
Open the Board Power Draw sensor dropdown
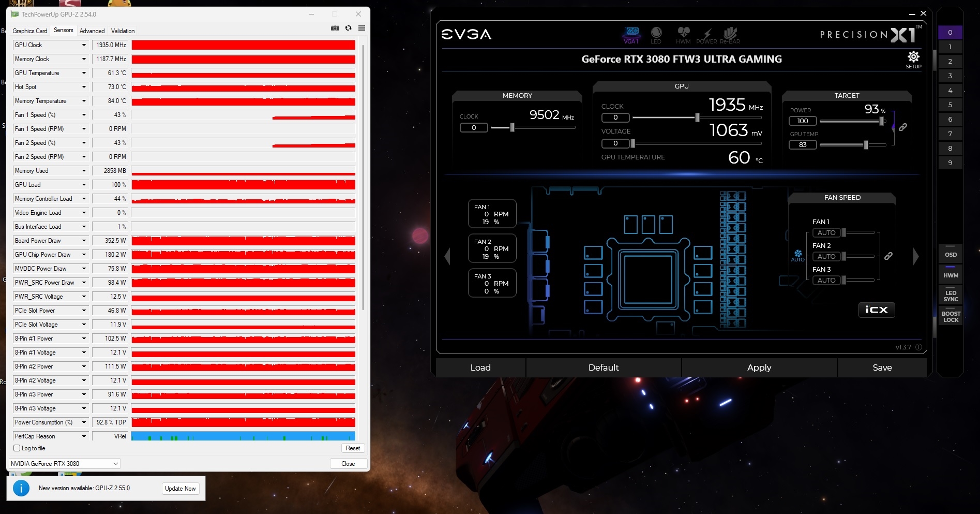(x=84, y=241)
